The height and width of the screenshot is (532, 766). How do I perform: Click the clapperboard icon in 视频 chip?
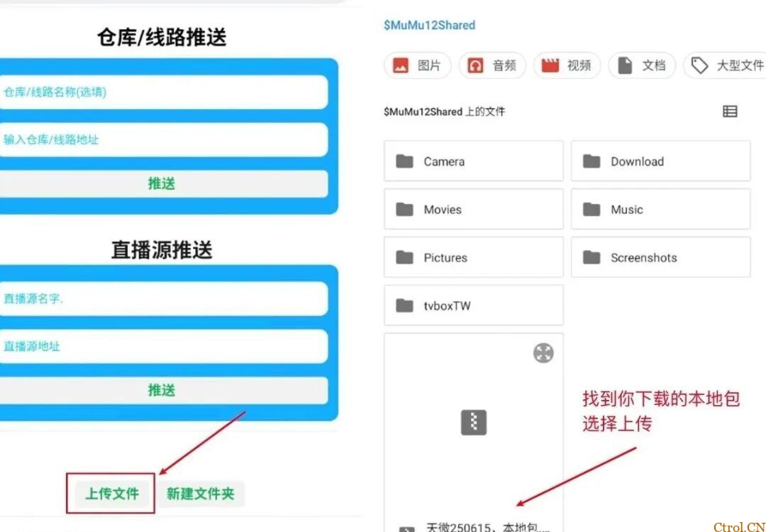550,65
